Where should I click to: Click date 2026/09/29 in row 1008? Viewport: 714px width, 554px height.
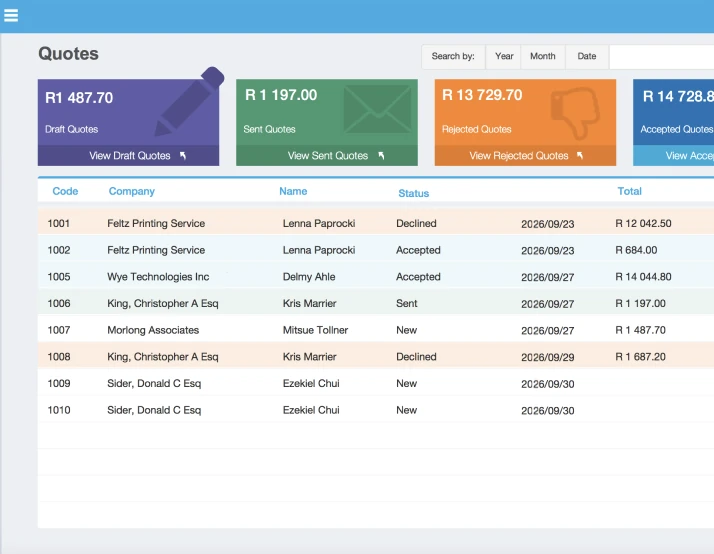coord(547,357)
